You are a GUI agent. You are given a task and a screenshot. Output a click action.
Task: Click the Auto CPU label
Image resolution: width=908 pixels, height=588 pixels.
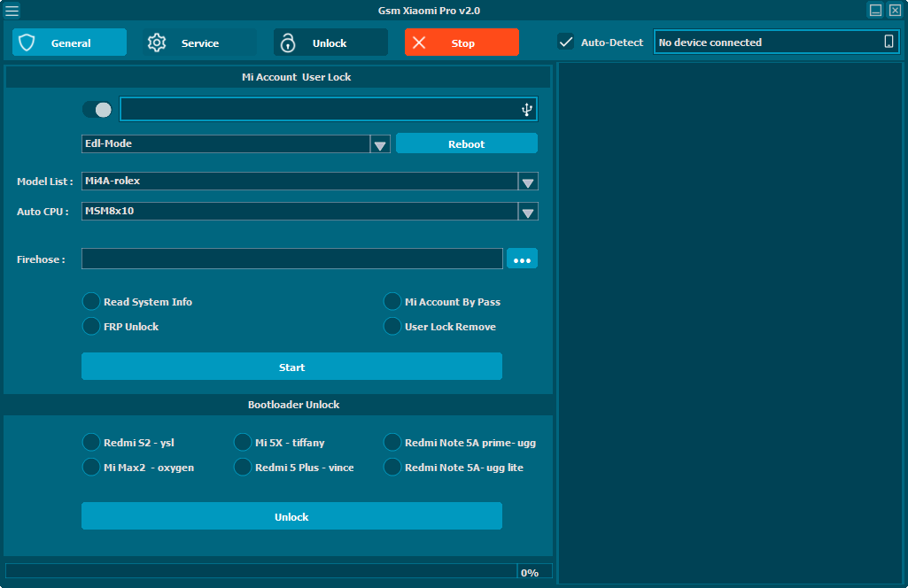coord(43,212)
